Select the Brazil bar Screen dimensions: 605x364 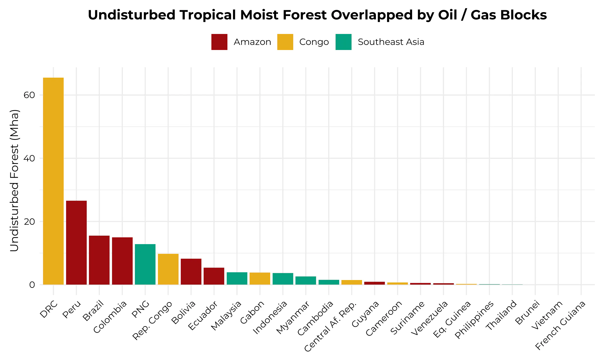coord(99,260)
